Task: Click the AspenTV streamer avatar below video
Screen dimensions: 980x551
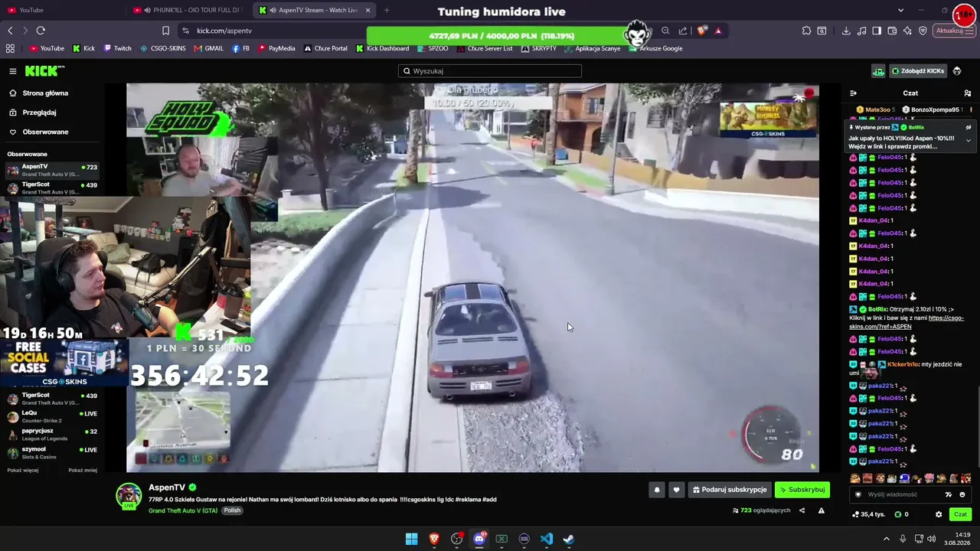Action: 129,495
